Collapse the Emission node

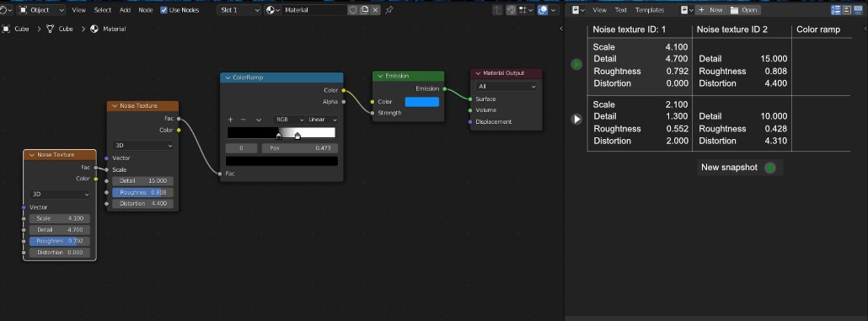pyautogui.click(x=380, y=76)
